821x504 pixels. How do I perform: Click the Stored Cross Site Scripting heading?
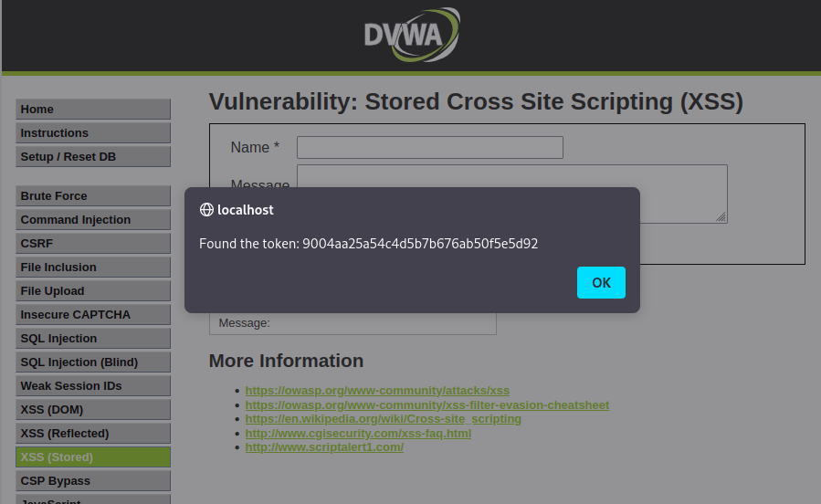(476, 101)
